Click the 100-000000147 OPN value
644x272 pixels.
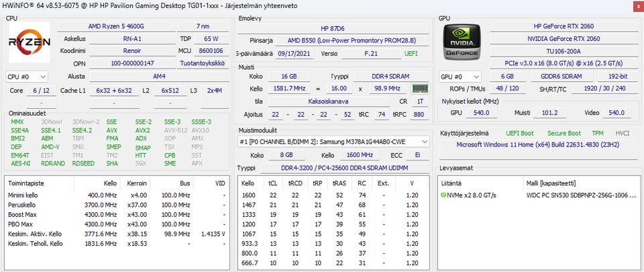[132, 63]
